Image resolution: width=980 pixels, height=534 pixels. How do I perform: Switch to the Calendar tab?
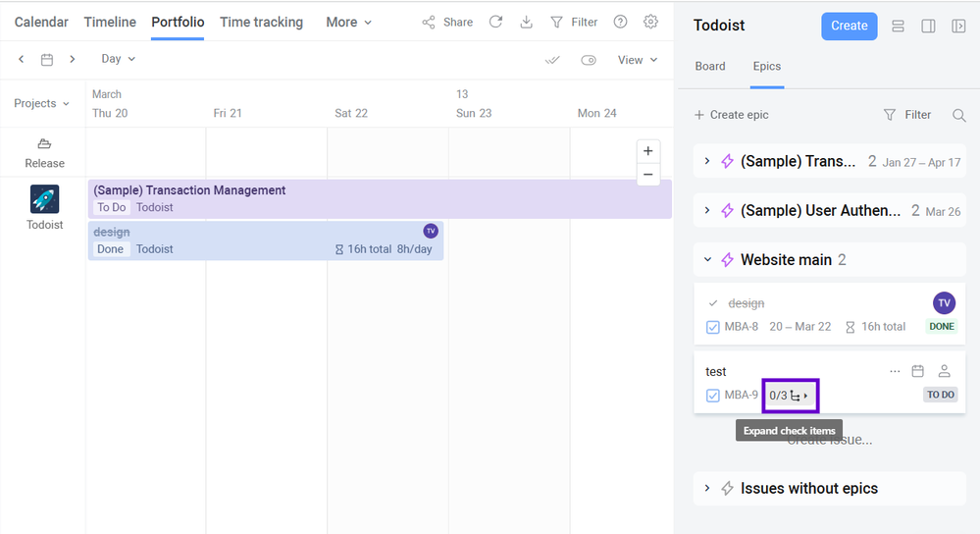coord(41,22)
